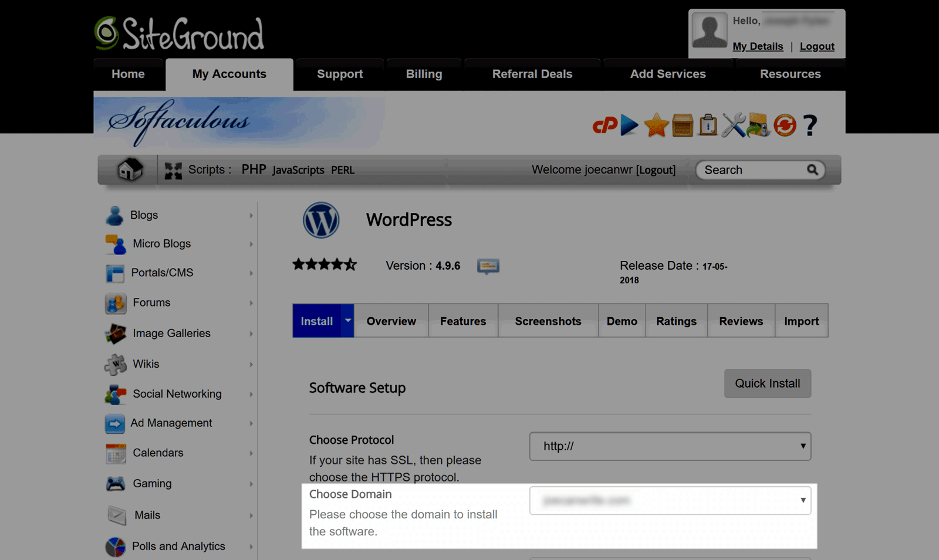Expand the Image Galleries arrow
Image resolution: width=939 pixels, height=560 pixels.
pos(251,334)
